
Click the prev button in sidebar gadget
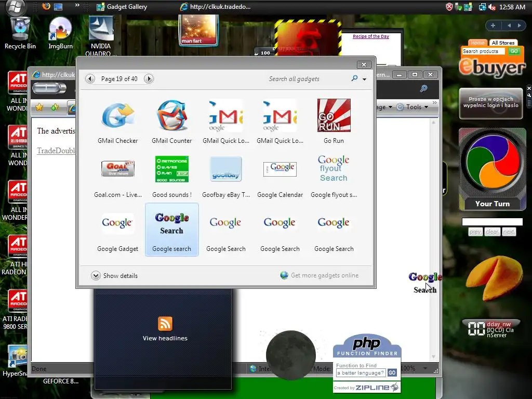pos(475,232)
